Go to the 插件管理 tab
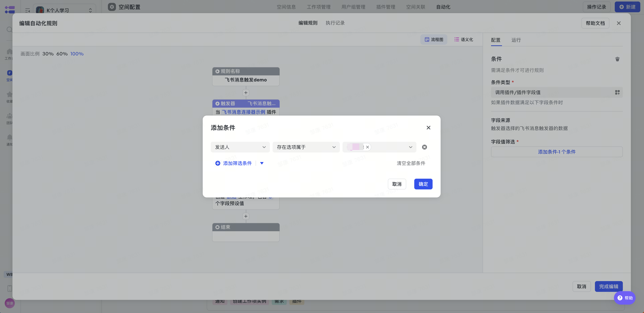The height and width of the screenshot is (313, 644). point(386,7)
